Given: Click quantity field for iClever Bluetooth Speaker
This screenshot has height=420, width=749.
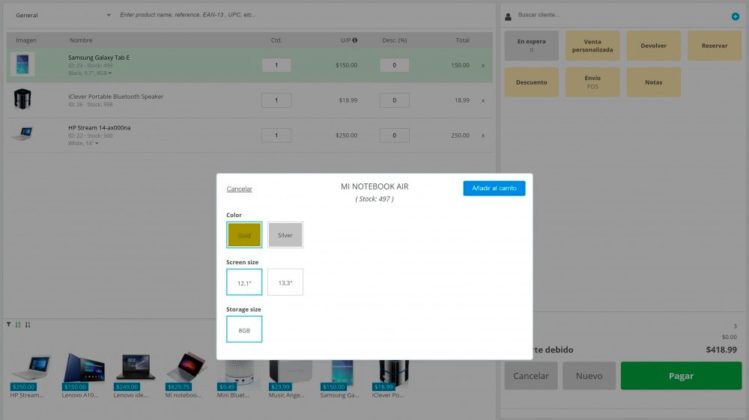Looking at the screenshot, I should pos(276,100).
